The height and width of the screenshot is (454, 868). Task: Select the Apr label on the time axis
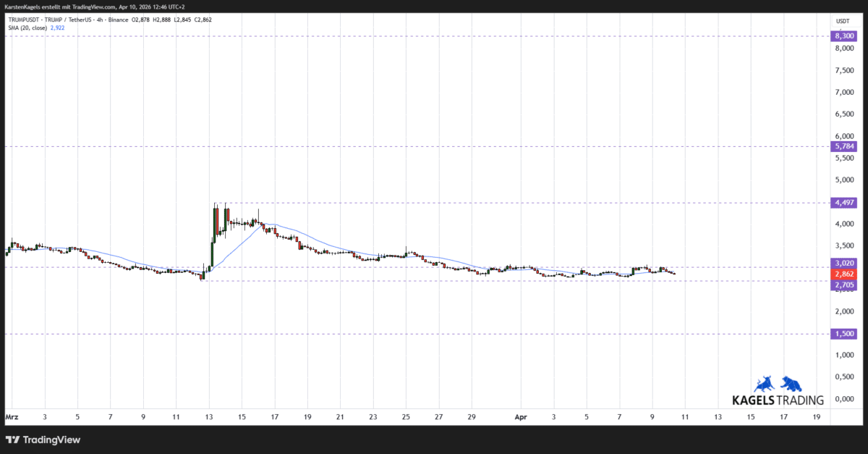[519, 417]
